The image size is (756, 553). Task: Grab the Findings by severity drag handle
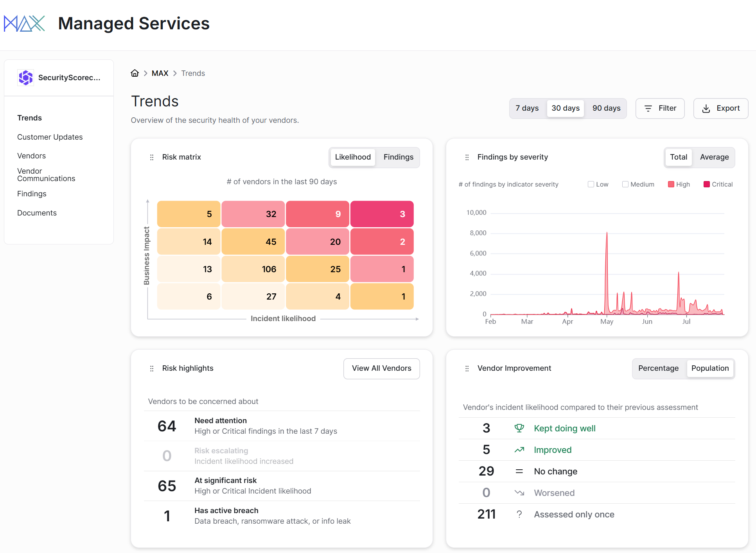coord(467,157)
